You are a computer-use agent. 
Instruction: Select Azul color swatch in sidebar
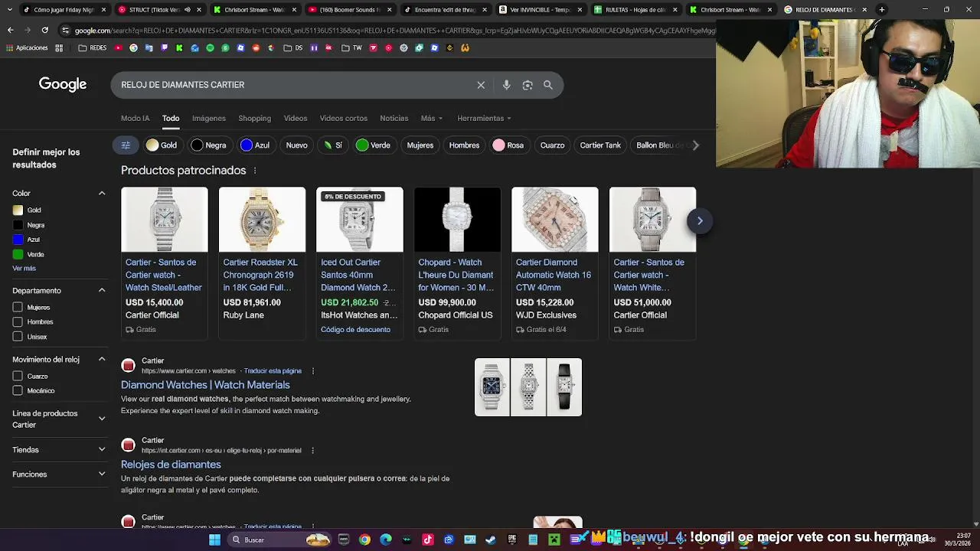(x=18, y=240)
